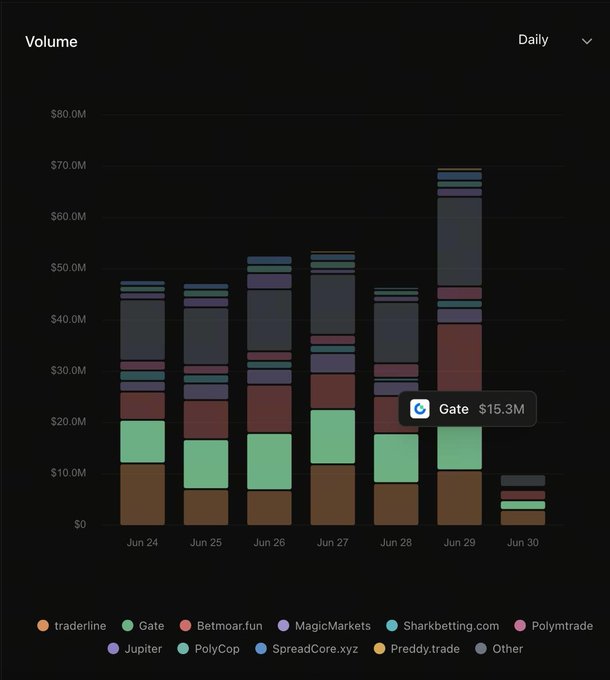The height and width of the screenshot is (680, 610).
Task: Click the Gate logo in tooltip
Action: point(420,409)
